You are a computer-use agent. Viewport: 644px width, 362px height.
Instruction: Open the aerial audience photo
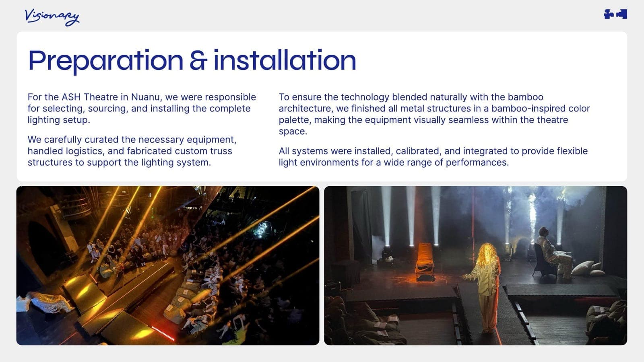168,265
